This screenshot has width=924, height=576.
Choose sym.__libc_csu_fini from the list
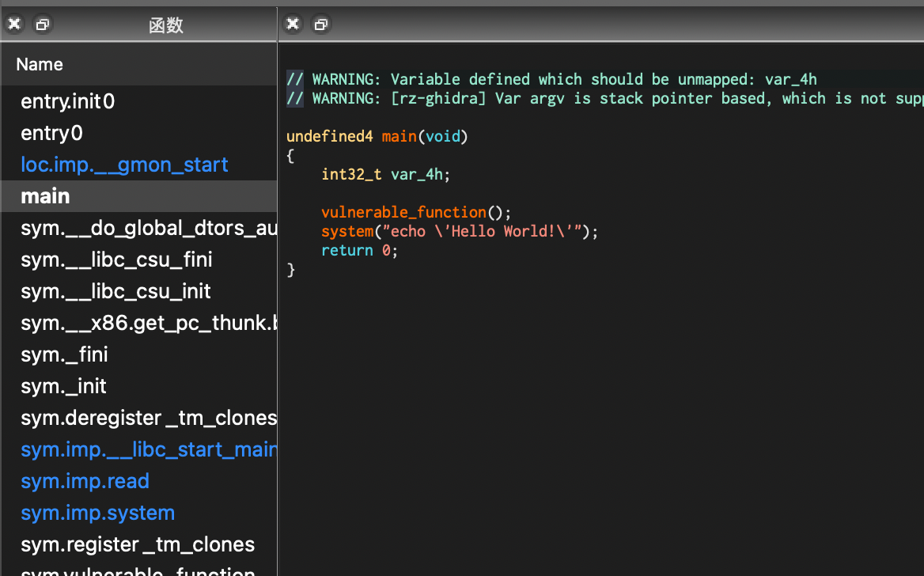click(x=116, y=260)
